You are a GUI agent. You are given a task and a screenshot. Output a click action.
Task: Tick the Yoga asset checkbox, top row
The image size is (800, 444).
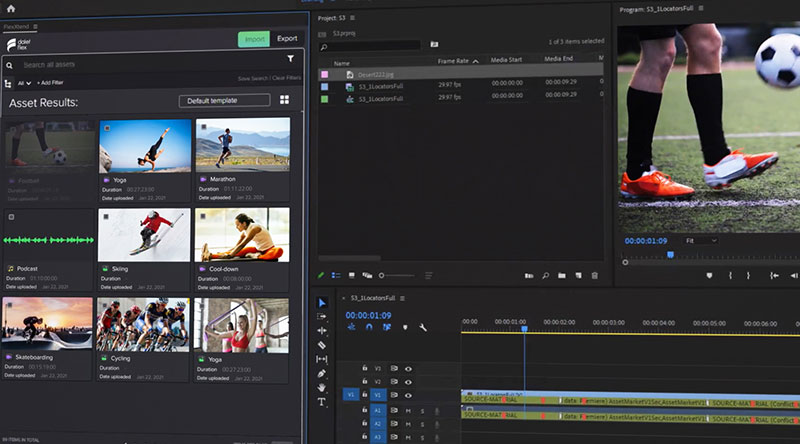pos(107,128)
